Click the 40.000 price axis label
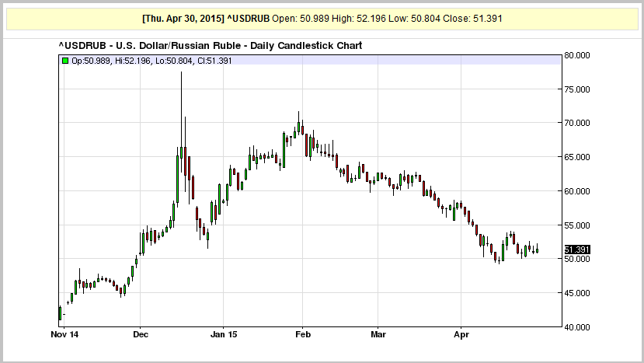Screen dimensions: 644x363 pos(577,327)
